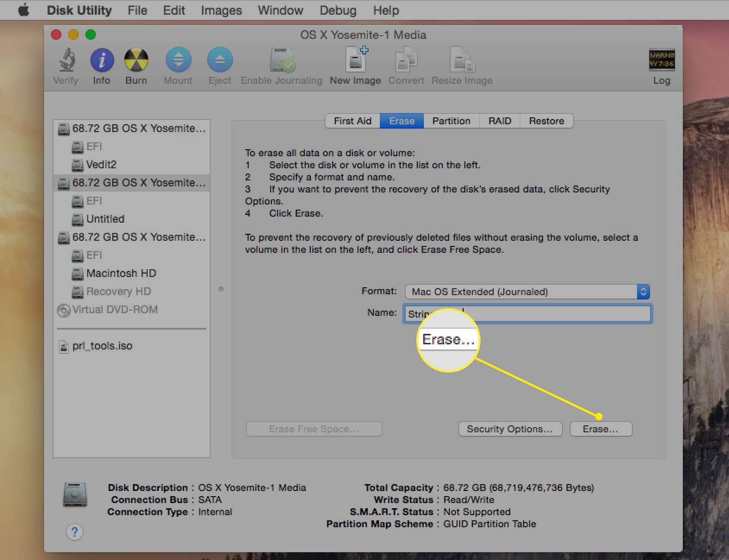Switch to the Erase tab
729x560 pixels.
[x=402, y=121]
